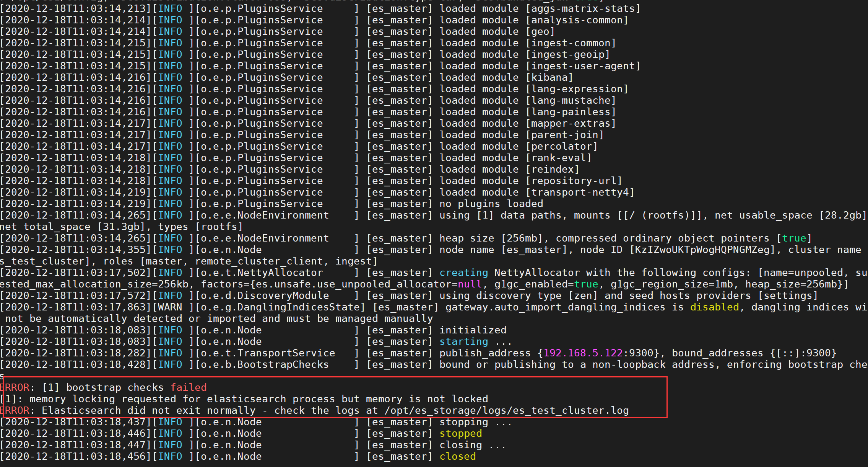Click the module name [percolator]
This screenshot has width=868, height=467.
pos(562,146)
